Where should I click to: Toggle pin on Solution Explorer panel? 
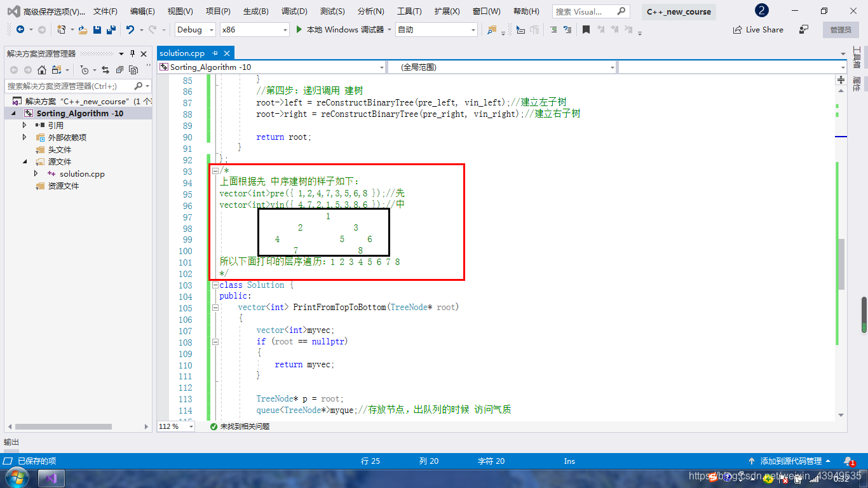(x=133, y=54)
